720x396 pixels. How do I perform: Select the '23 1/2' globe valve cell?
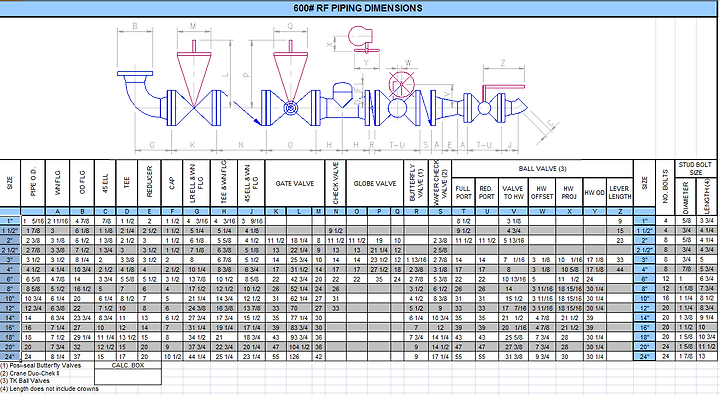379,260
